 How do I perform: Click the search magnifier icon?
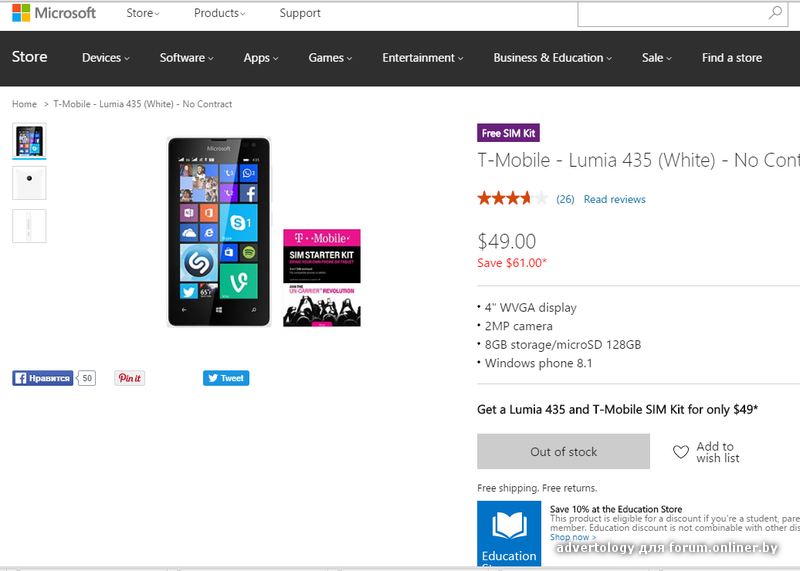point(775,13)
